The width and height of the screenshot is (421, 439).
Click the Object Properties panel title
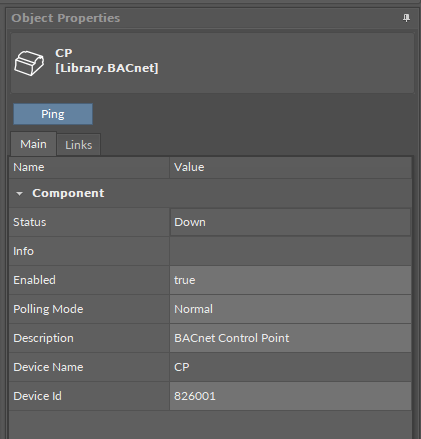click(x=66, y=18)
